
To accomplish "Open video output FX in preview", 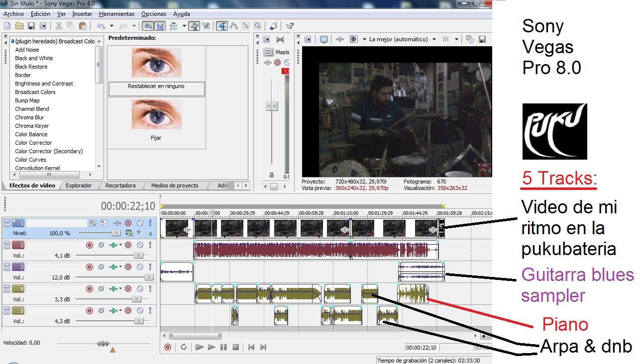I will [340, 39].
